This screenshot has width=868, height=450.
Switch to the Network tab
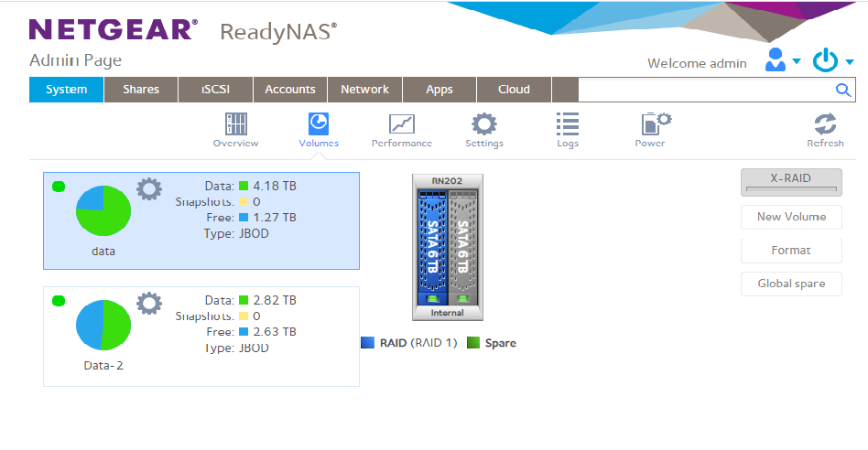364,90
